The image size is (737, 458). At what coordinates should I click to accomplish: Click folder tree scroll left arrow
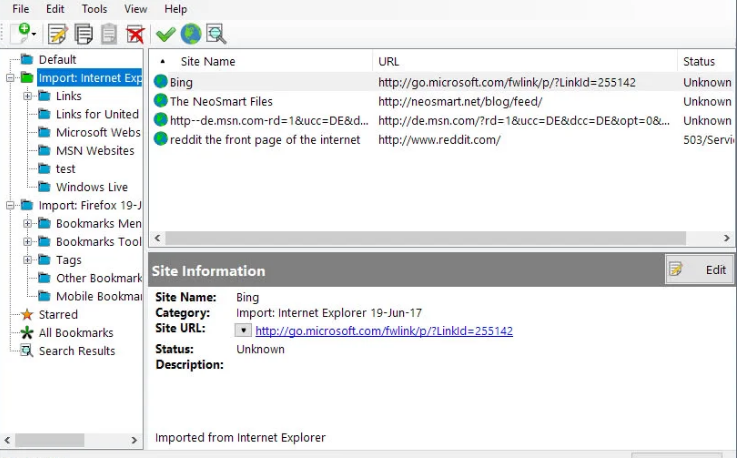click(7, 440)
